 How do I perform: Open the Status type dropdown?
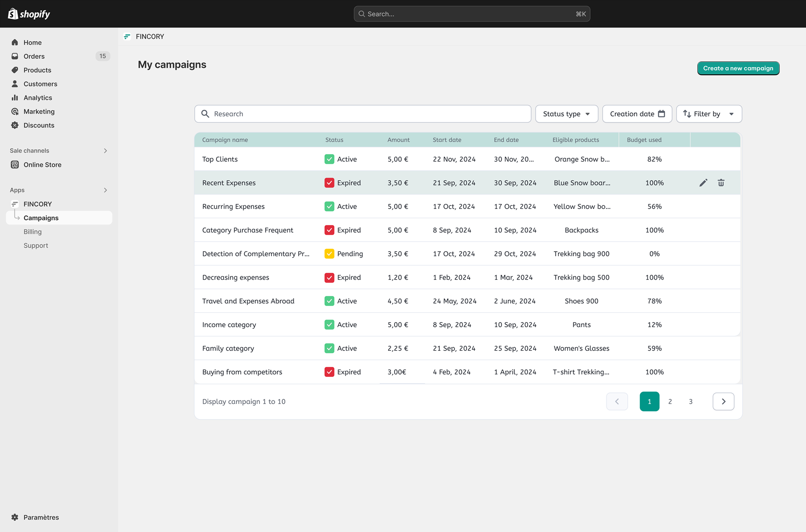[x=567, y=114]
